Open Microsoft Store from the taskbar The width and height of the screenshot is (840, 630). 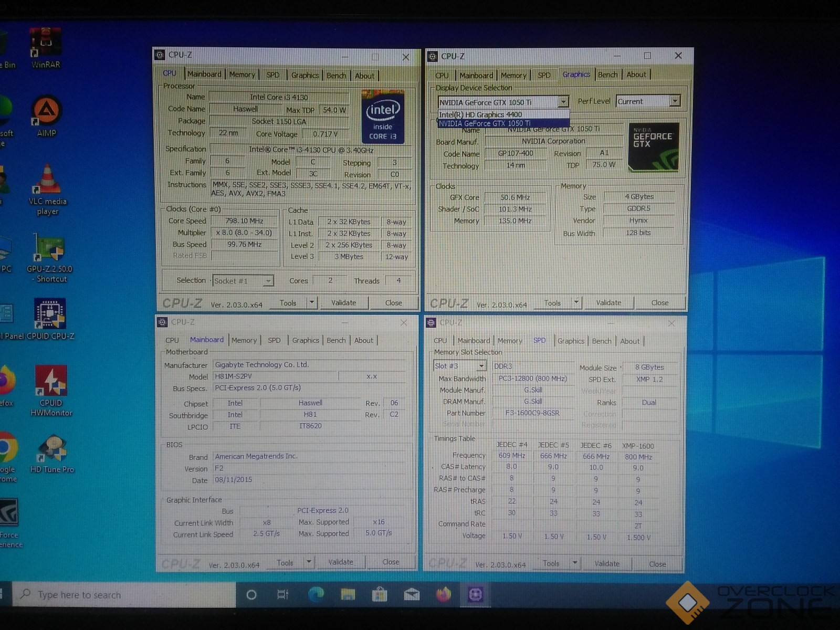[380, 594]
